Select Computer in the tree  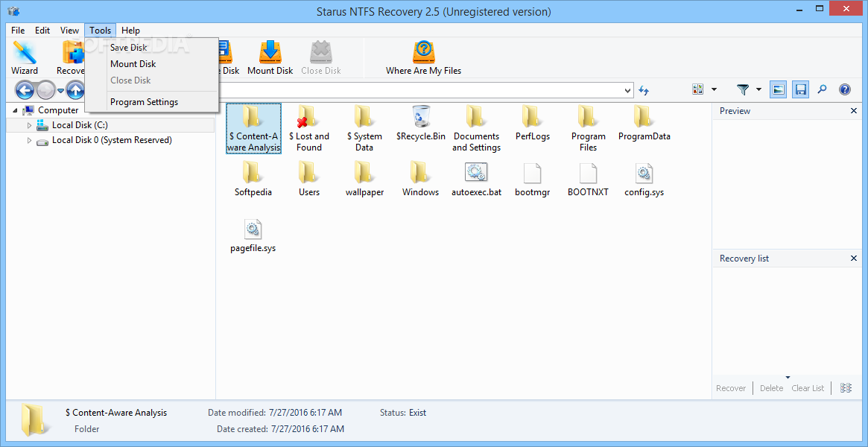pos(58,111)
